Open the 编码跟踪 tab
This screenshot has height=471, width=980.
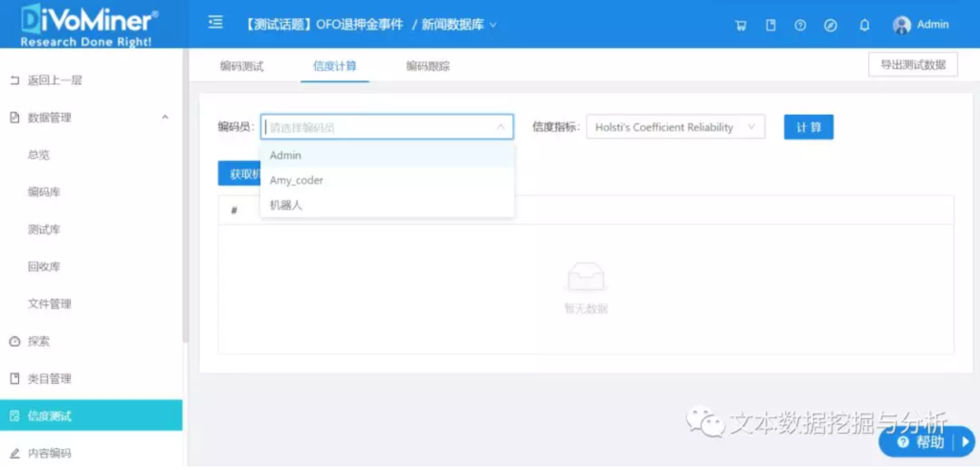(x=428, y=66)
